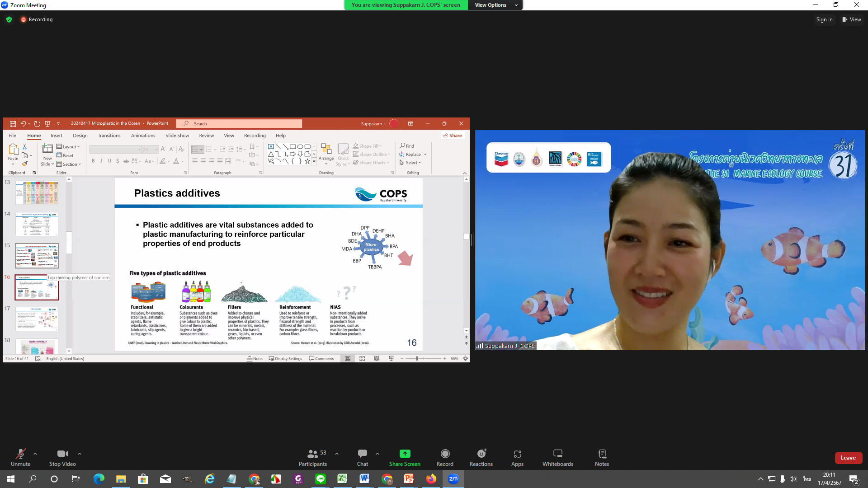This screenshot has height=488, width=868.
Task: Stop the video camera
Action: pos(62,457)
